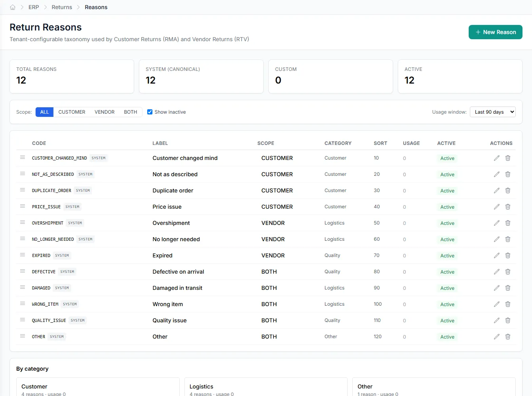The image size is (532, 396).
Task: Delete the Duplicate order reason
Action: pos(508,190)
